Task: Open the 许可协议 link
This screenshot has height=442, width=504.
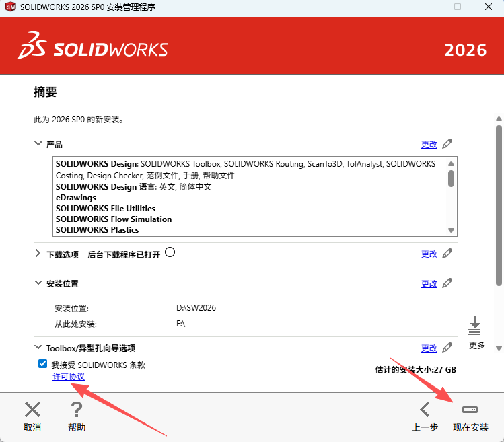Action: click(x=69, y=377)
